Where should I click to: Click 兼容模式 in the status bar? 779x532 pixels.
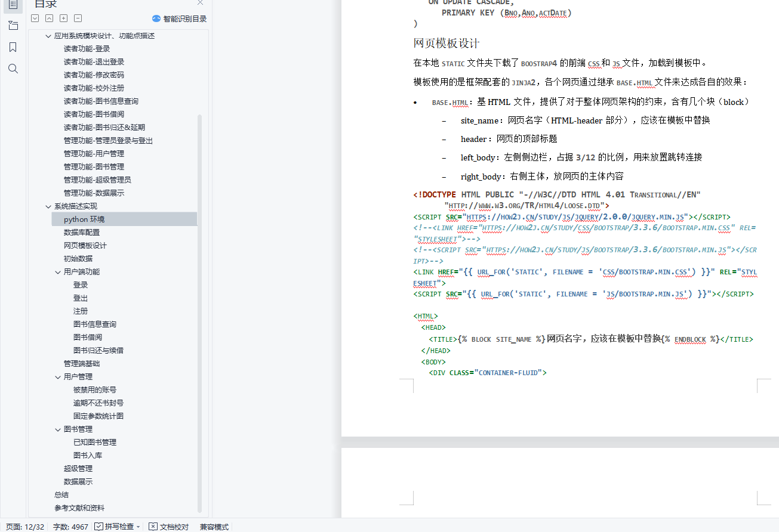tap(214, 527)
